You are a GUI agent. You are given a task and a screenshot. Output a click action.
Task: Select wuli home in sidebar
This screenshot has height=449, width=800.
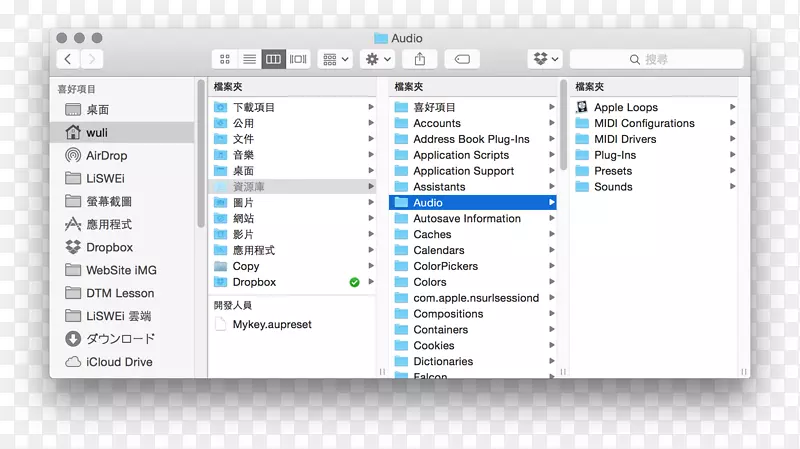[x=122, y=133]
